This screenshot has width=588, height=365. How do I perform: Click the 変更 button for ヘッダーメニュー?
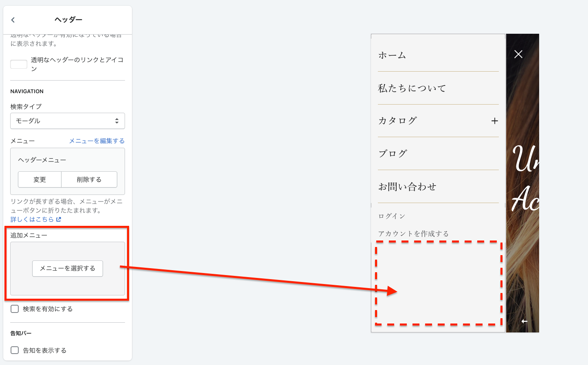coord(39,179)
